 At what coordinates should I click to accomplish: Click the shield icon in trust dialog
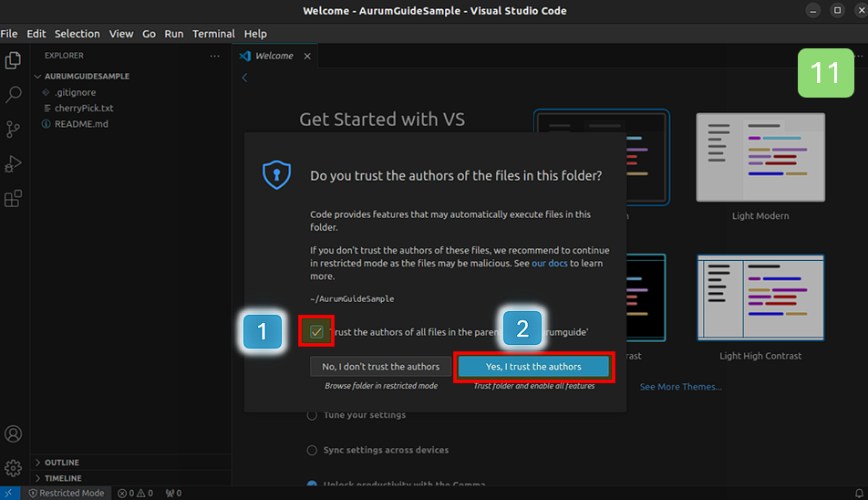[x=277, y=175]
